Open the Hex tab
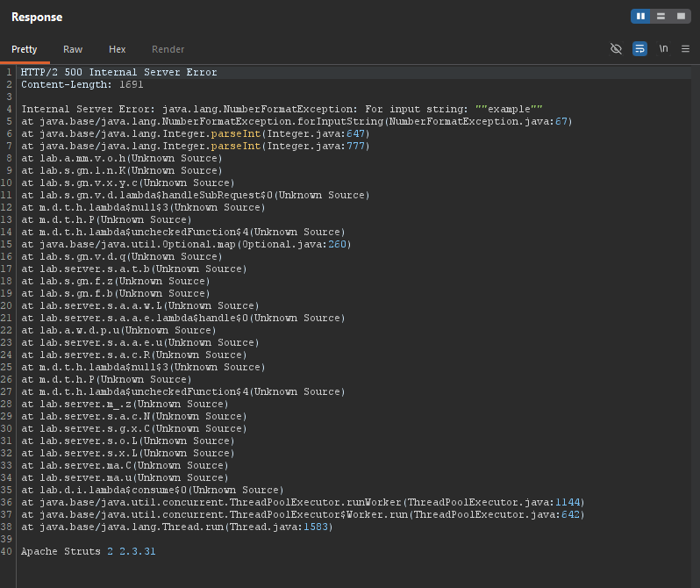 tap(117, 49)
